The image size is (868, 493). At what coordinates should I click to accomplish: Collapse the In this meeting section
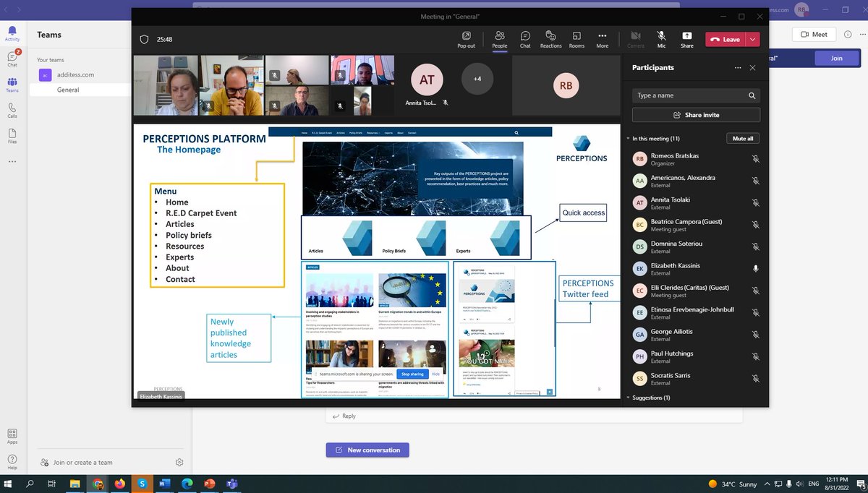(629, 138)
